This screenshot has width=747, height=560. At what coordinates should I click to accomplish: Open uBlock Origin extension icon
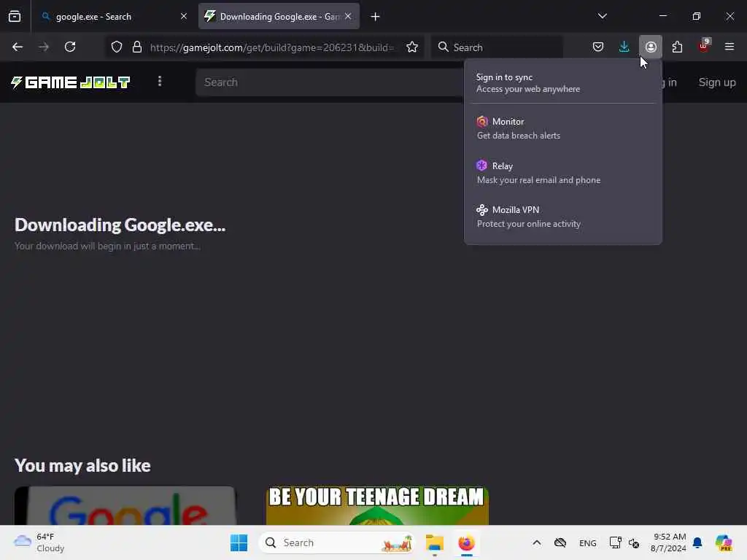click(704, 46)
